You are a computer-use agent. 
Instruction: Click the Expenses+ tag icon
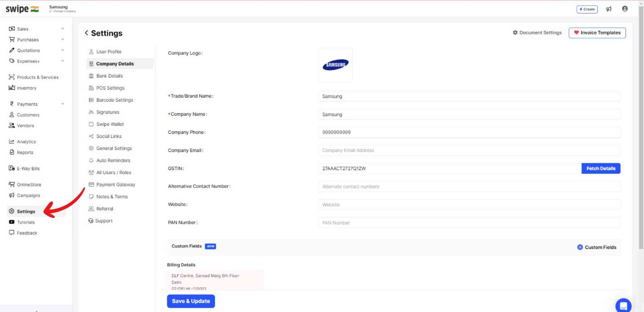pos(12,61)
